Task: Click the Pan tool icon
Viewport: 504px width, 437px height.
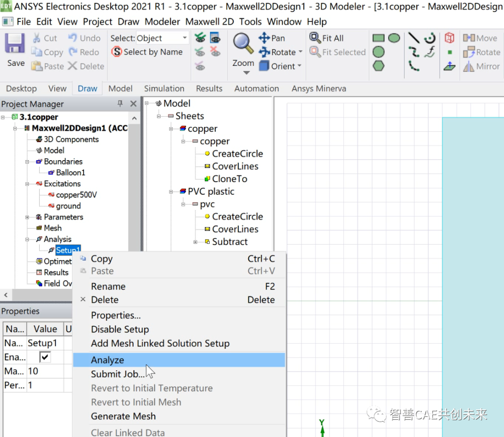Action: point(264,38)
